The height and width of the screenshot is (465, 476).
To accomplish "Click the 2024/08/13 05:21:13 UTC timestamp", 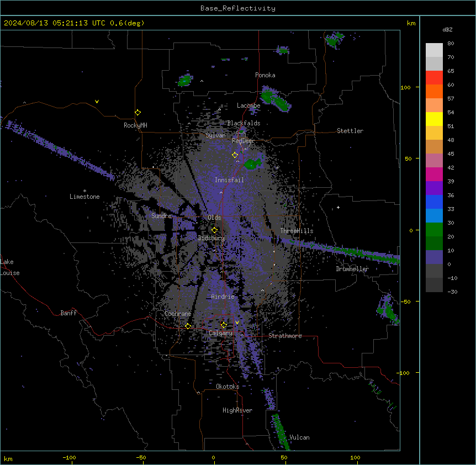I will click(55, 23).
